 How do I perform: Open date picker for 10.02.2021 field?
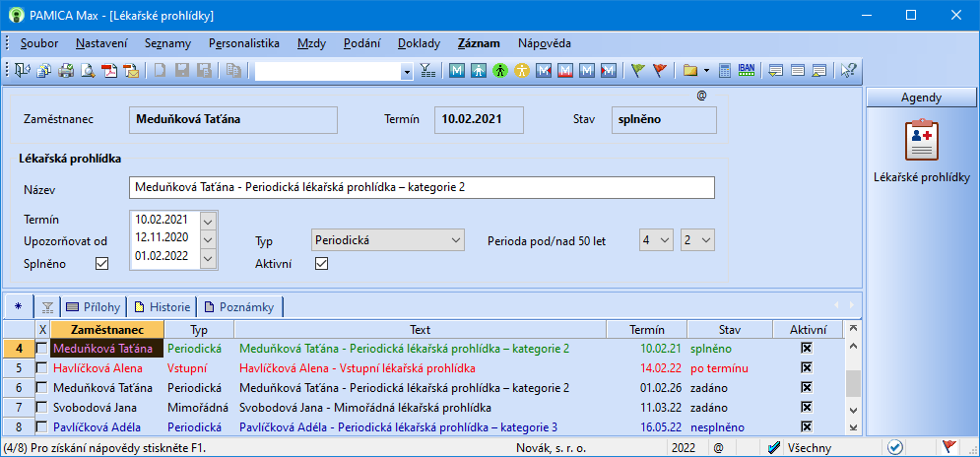208,221
